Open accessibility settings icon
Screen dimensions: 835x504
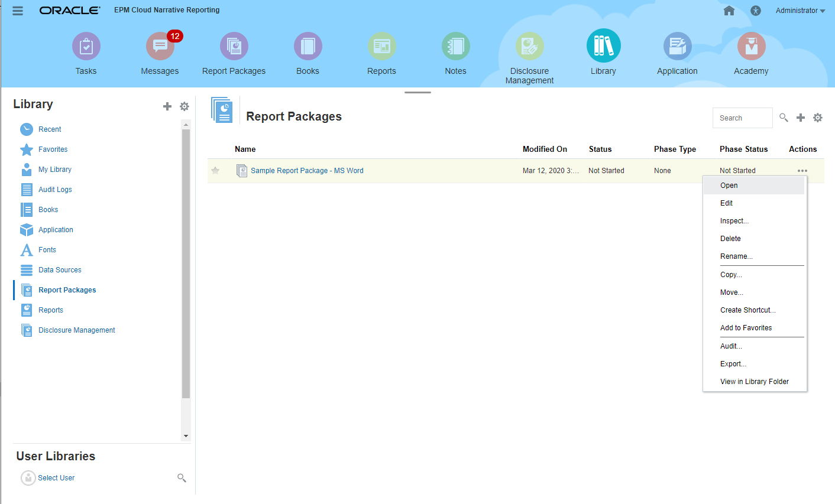coord(756,11)
